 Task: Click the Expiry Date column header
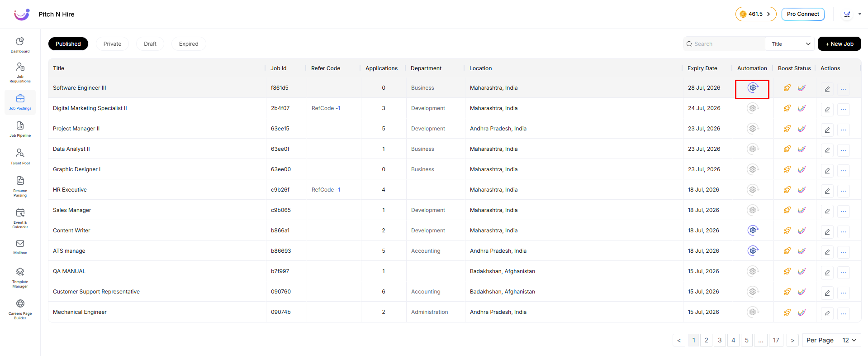[x=702, y=68]
